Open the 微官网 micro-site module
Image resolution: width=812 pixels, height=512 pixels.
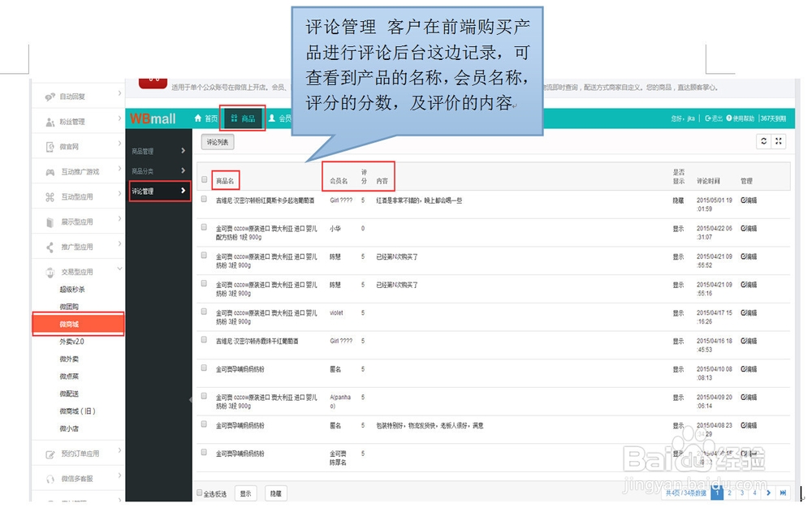pyautogui.click(x=49, y=146)
